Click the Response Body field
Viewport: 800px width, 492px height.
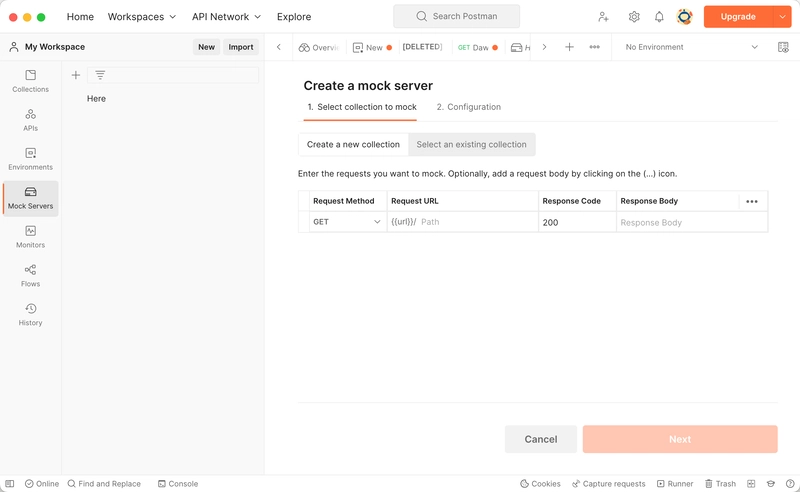point(692,223)
